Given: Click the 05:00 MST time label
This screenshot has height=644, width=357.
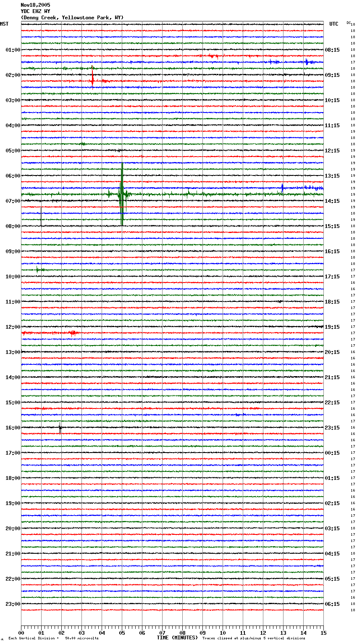Looking at the screenshot, I should click(x=13, y=151).
